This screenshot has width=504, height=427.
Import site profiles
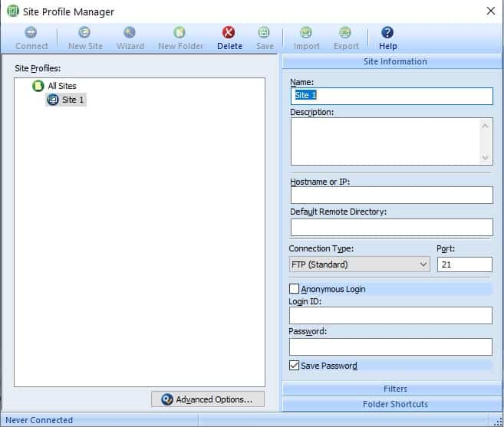pos(306,38)
